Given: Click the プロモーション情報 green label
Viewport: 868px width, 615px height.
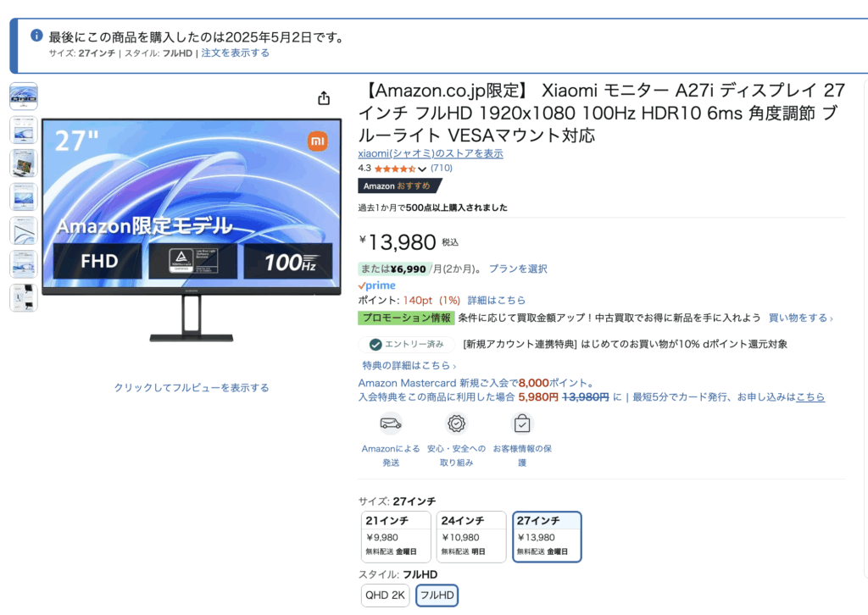Looking at the screenshot, I should (406, 318).
